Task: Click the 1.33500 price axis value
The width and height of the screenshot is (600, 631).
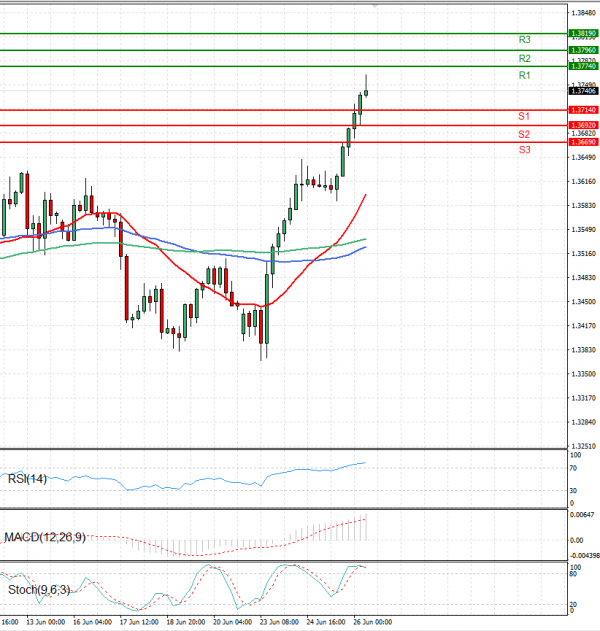Action: (584, 374)
